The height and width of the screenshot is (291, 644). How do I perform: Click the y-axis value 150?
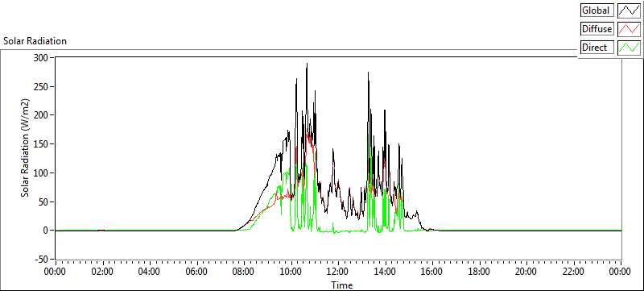41,143
